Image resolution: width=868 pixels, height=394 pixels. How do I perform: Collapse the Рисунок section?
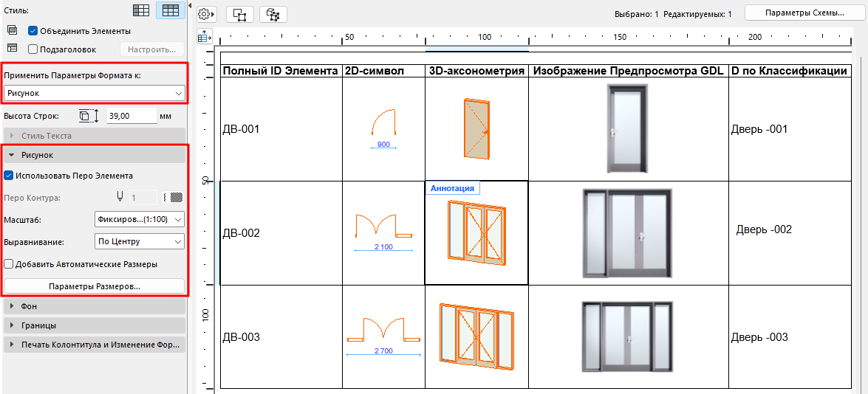94,155
